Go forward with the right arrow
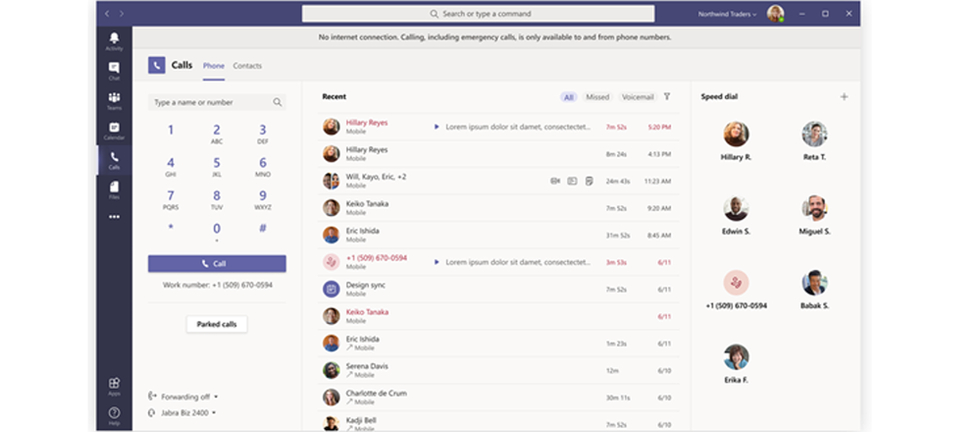 122,14
